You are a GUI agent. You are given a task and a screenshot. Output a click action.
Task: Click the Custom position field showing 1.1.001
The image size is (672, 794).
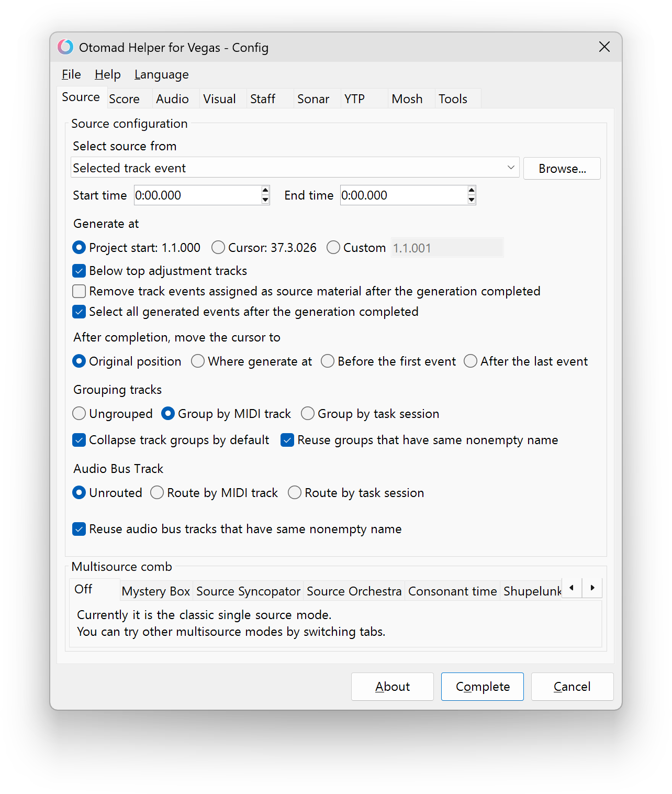(447, 248)
